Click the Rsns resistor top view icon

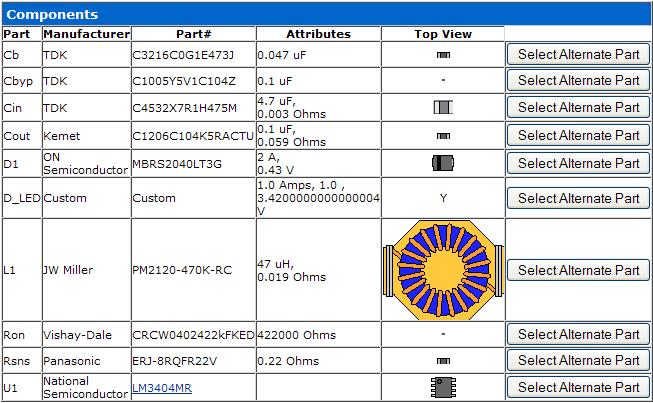pos(443,361)
